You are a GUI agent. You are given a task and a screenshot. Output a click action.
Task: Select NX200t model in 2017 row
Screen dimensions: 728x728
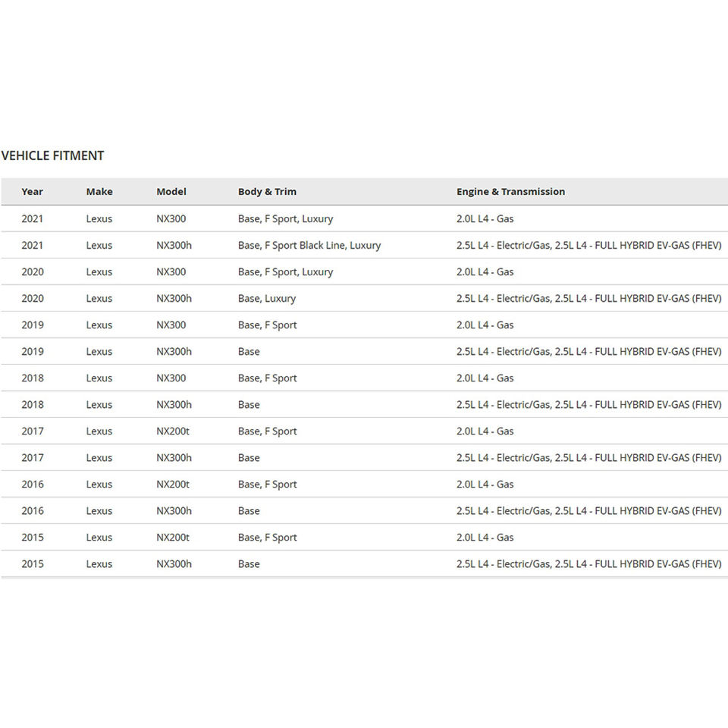tap(173, 431)
